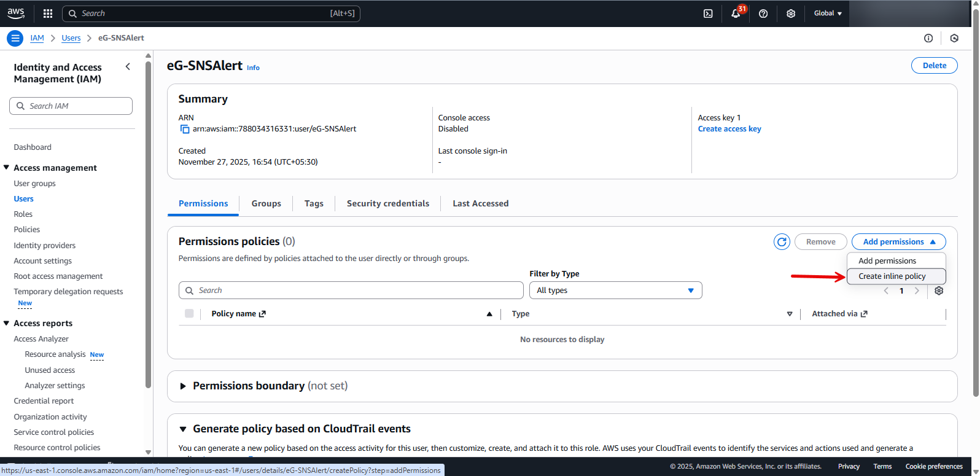
Task: Tick the select-all policies checkbox
Action: coord(189,314)
